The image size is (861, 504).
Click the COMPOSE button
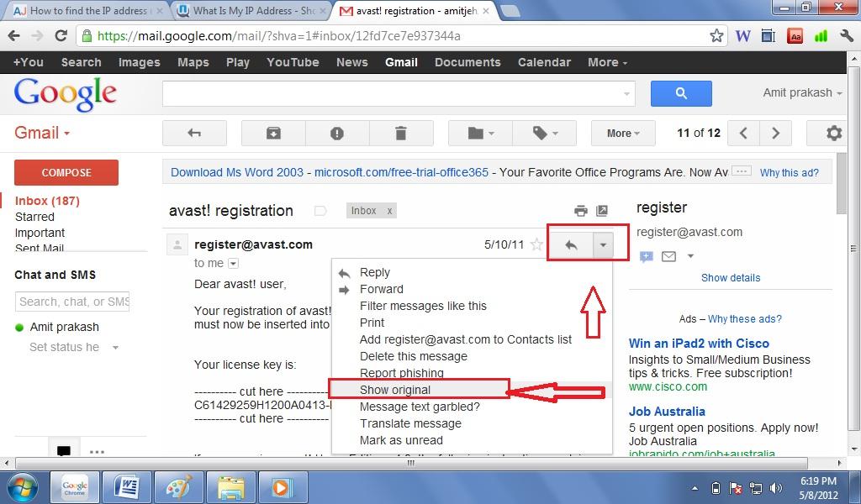click(x=66, y=172)
